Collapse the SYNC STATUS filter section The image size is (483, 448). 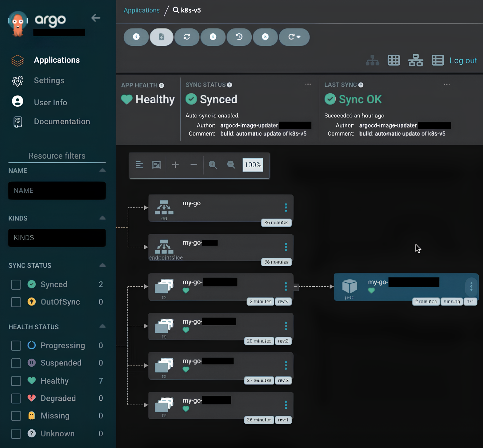(x=102, y=265)
